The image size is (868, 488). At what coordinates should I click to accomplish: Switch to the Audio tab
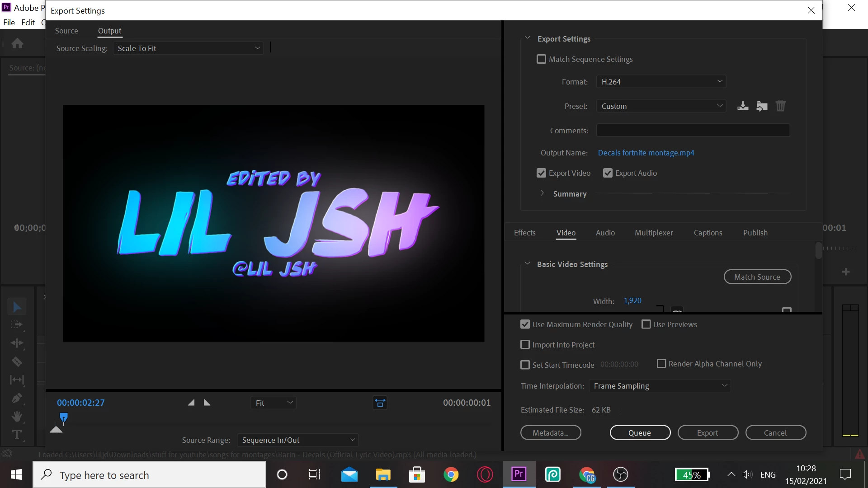point(605,233)
